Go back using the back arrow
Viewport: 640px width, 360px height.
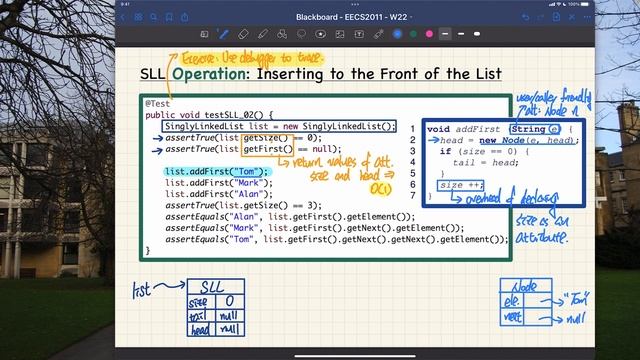click(x=123, y=17)
